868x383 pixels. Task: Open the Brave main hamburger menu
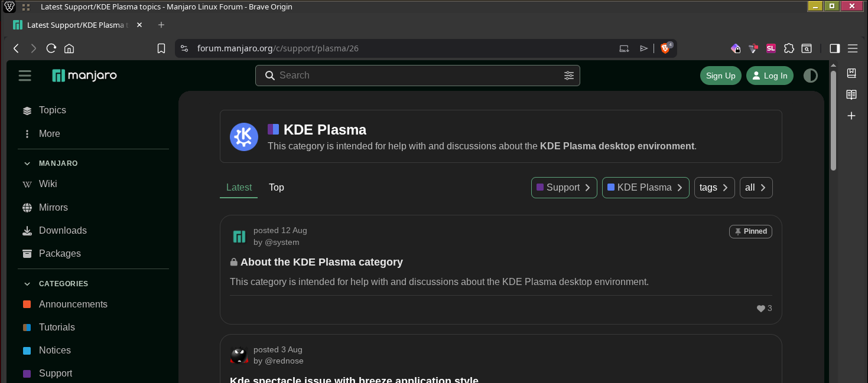coord(853,48)
